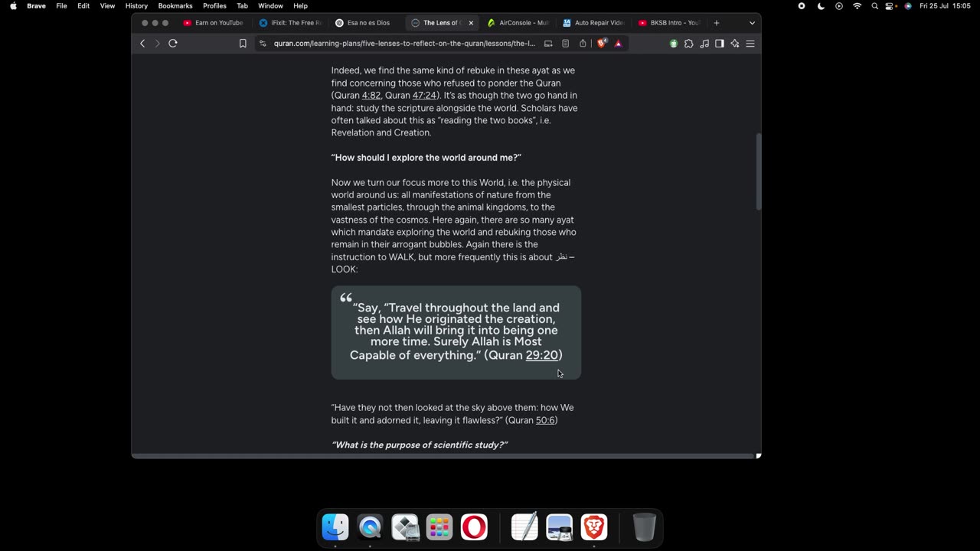Open the History menu
Image resolution: width=980 pixels, height=551 pixels.
coord(136,6)
